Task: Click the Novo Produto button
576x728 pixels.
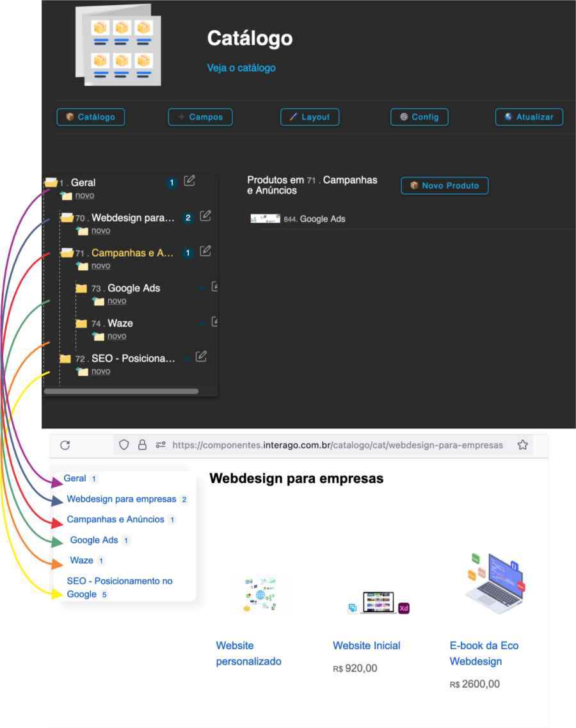Action: (444, 186)
